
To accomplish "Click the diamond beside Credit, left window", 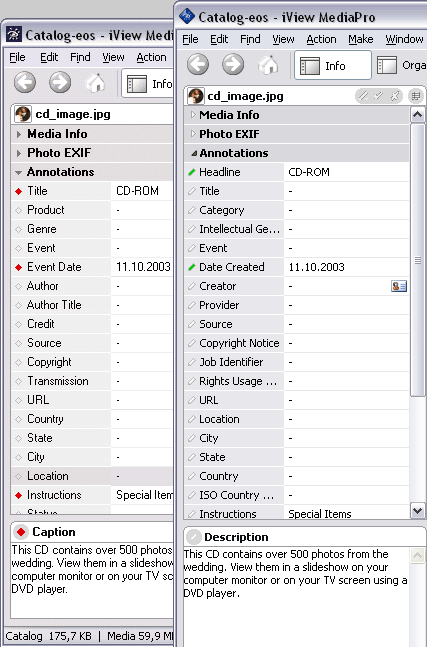I will coord(18,324).
